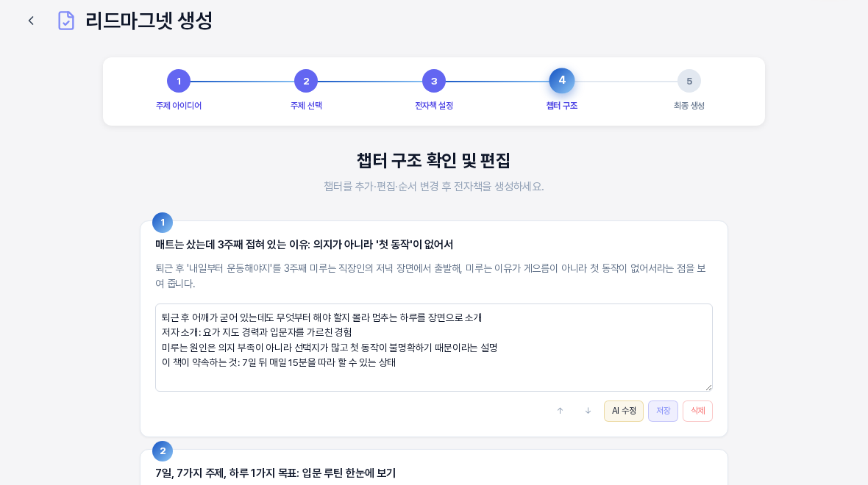Select the active step 4 circle

pos(562,81)
